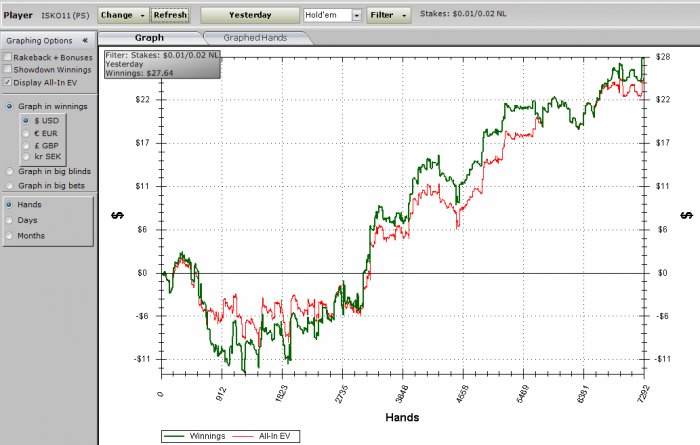Click the Hands x-axis title
Screen dimensions: 700x445
402,417
